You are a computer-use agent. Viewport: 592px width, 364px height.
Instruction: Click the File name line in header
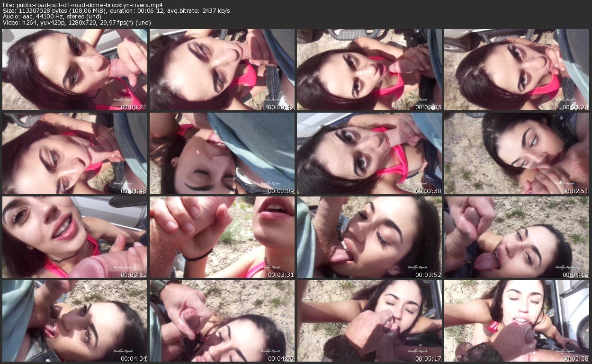(x=82, y=5)
